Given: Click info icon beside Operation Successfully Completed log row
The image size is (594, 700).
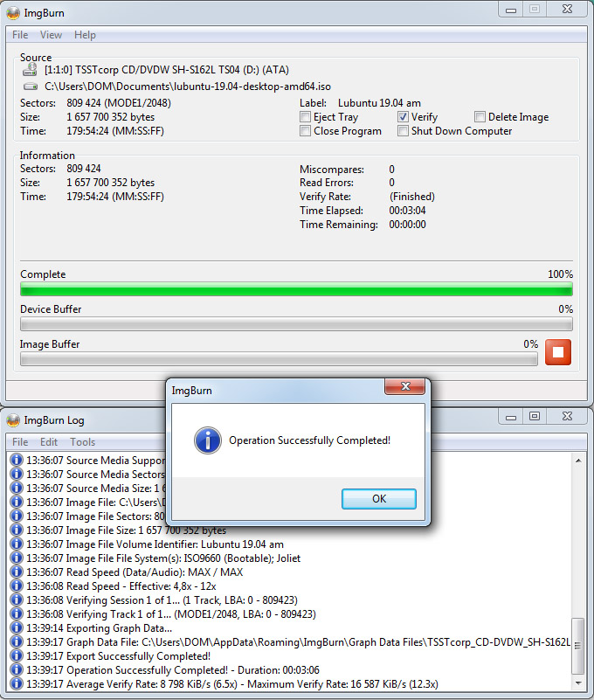Looking at the screenshot, I should (x=16, y=669).
